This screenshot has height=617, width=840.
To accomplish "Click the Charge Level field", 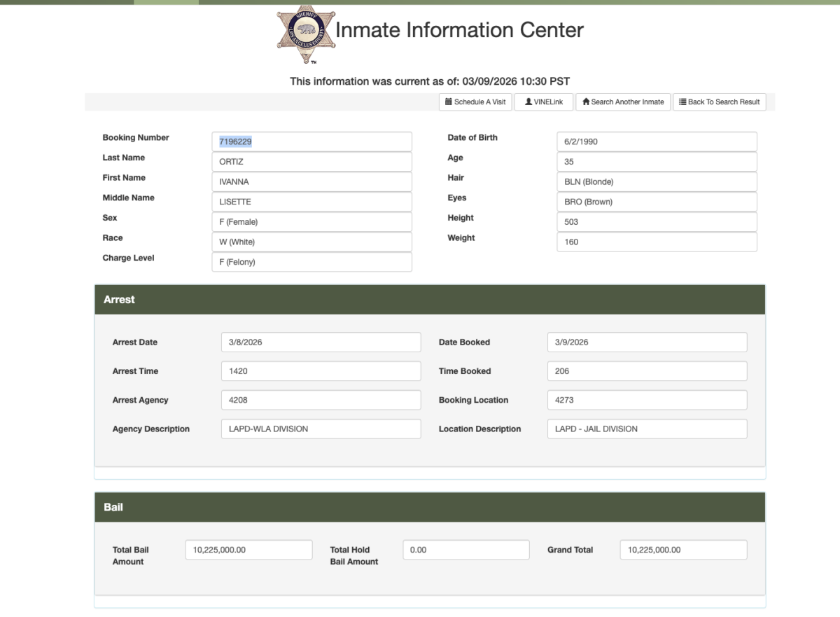I will [311, 262].
